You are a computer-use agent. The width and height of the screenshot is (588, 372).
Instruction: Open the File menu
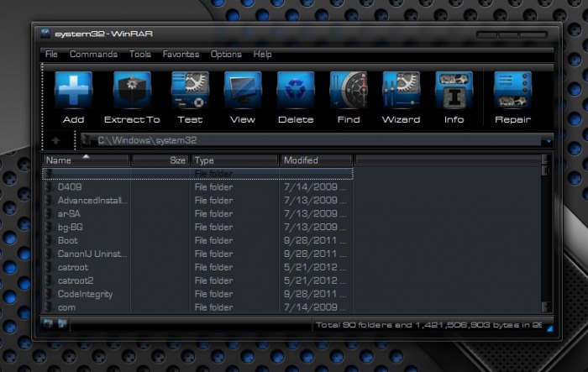51,54
